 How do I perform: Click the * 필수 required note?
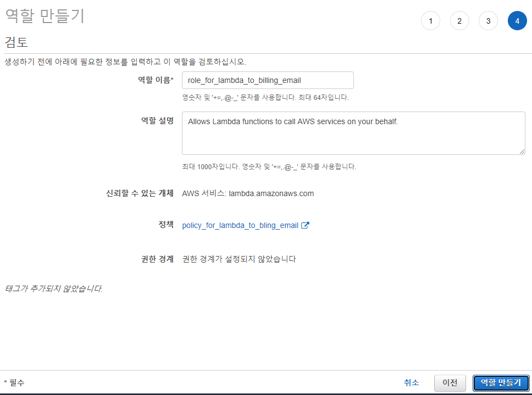(14, 383)
